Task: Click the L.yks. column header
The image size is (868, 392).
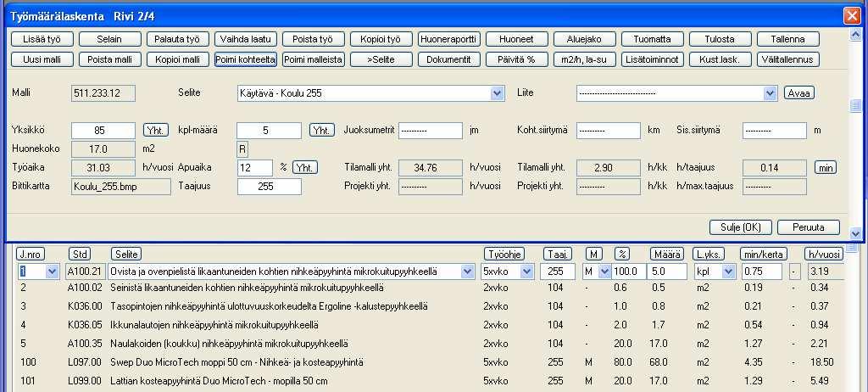Action: click(709, 254)
